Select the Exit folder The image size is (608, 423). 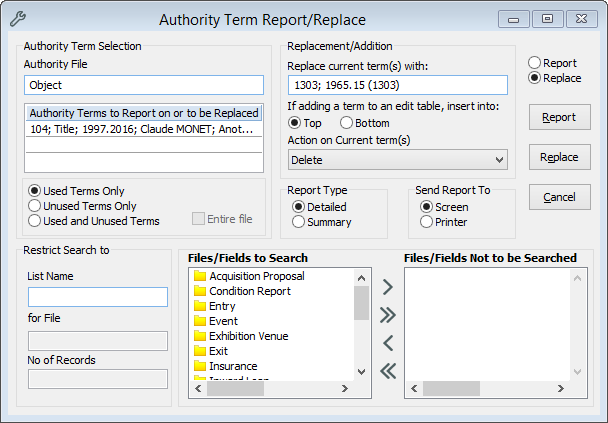pyautogui.click(x=211, y=351)
